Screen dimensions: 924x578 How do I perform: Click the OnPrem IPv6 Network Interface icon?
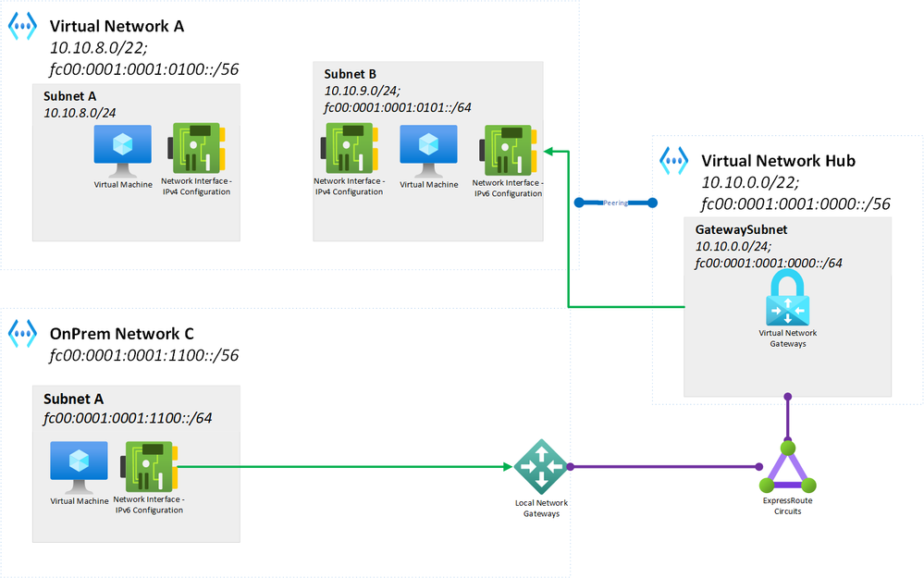click(x=149, y=467)
